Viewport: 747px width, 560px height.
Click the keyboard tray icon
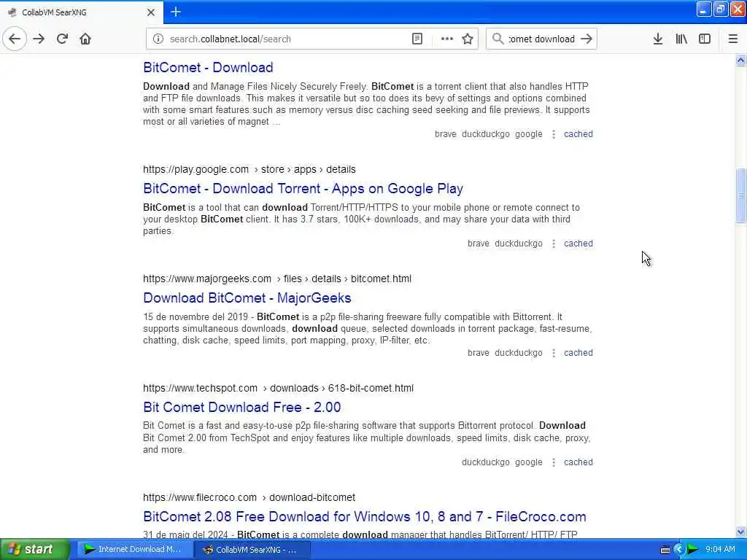665,550
